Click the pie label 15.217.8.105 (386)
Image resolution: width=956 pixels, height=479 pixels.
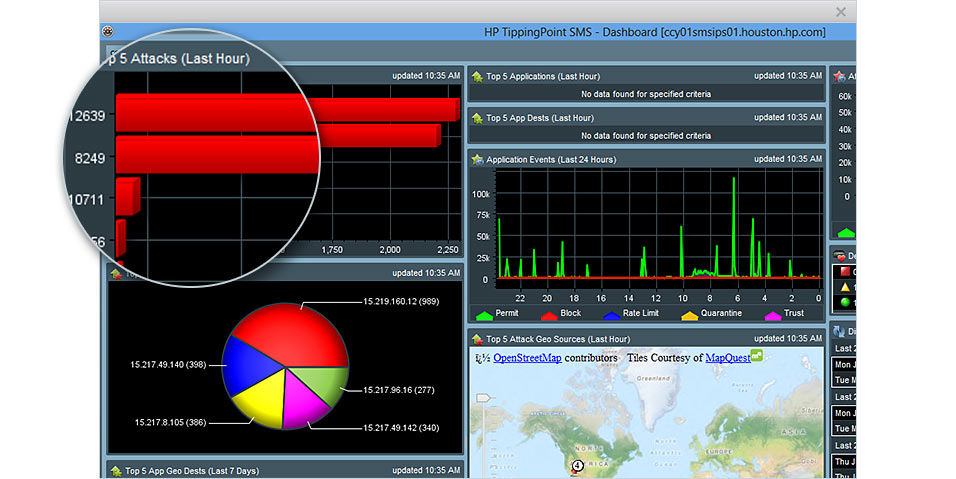coord(170,422)
